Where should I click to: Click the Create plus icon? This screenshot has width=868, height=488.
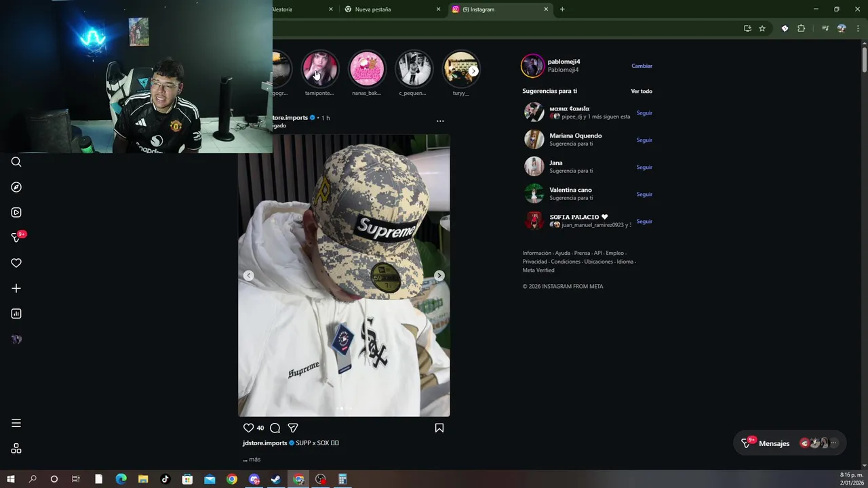16,288
